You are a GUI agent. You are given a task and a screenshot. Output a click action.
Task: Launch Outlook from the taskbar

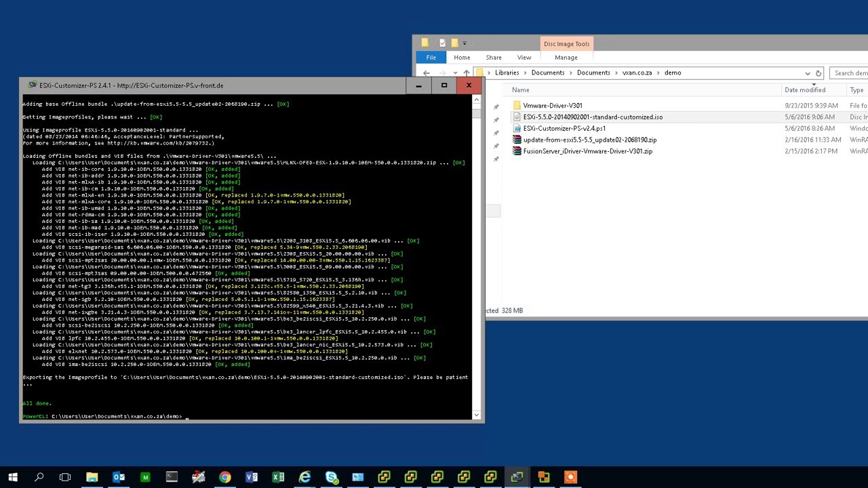click(x=119, y=477)
